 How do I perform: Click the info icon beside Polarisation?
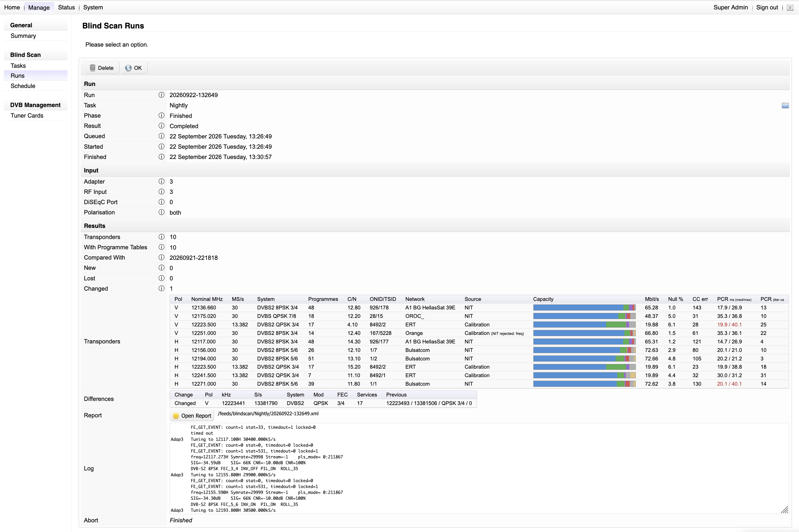point(161,212)
